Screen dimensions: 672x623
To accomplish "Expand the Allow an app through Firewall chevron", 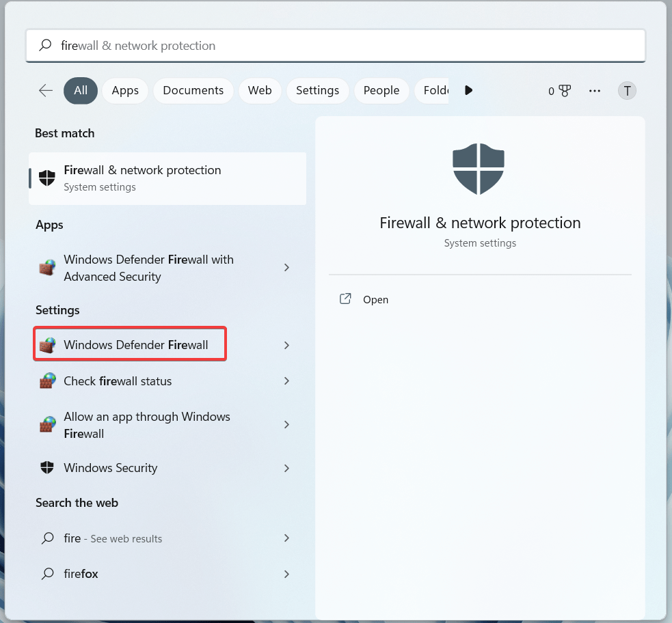I will coord(286,425).
